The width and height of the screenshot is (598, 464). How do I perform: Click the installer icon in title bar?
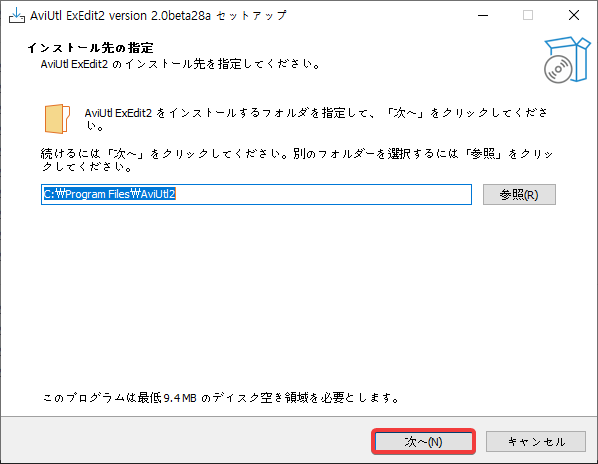click(x=17, y=16)
